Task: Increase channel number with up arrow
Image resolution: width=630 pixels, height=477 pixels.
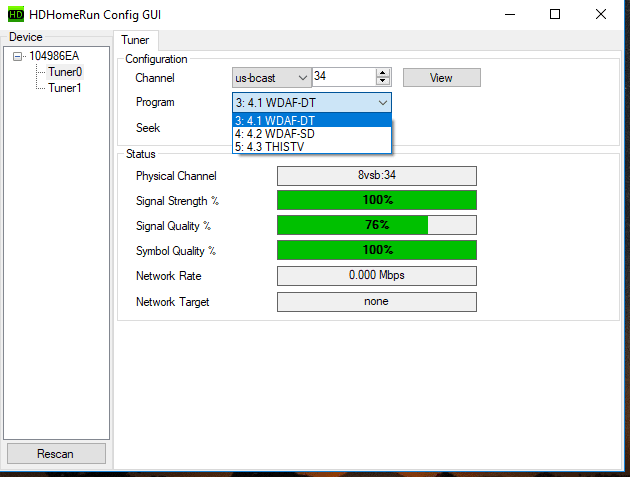Action: point(383,73)
